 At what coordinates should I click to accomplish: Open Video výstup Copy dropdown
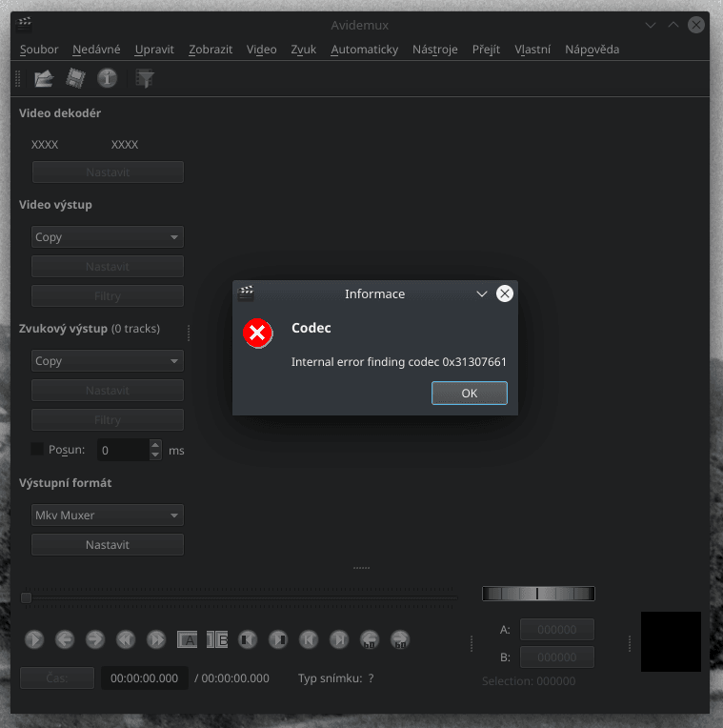point(108,236)
